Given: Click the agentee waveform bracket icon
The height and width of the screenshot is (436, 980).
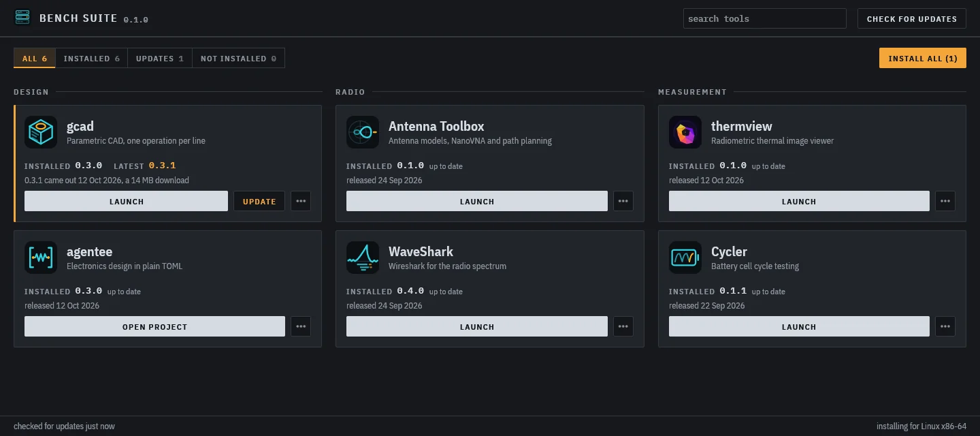Looking at the screenshot, I should point(41,258).
